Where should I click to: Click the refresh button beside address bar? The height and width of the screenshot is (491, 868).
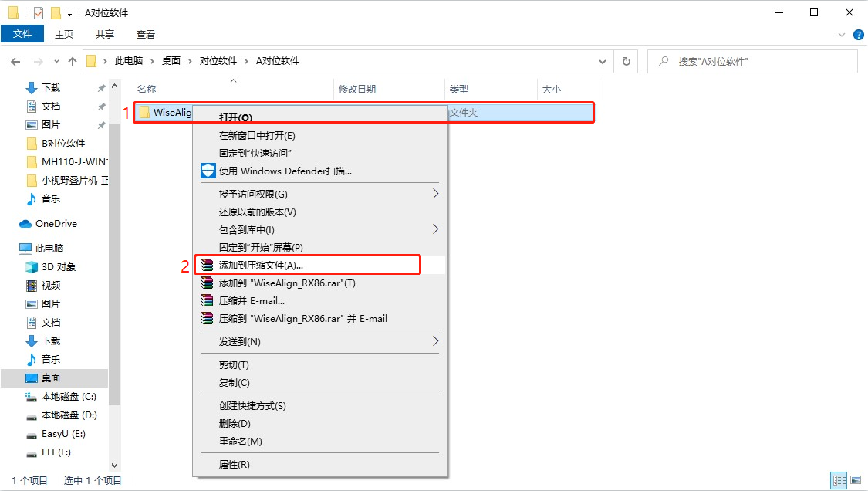[x=627, y=62]
